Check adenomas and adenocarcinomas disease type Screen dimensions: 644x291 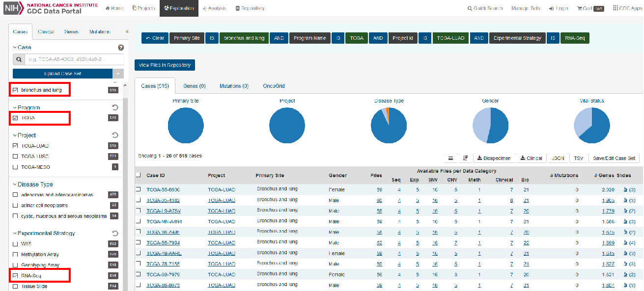tap(15, 195)
